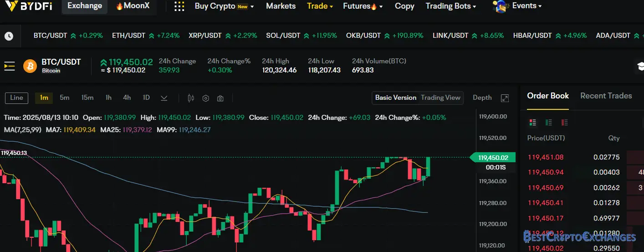Open BTC/USDT in the ticker bar
Viewport: 644px width, 252px height.
[x=68, y=36]
